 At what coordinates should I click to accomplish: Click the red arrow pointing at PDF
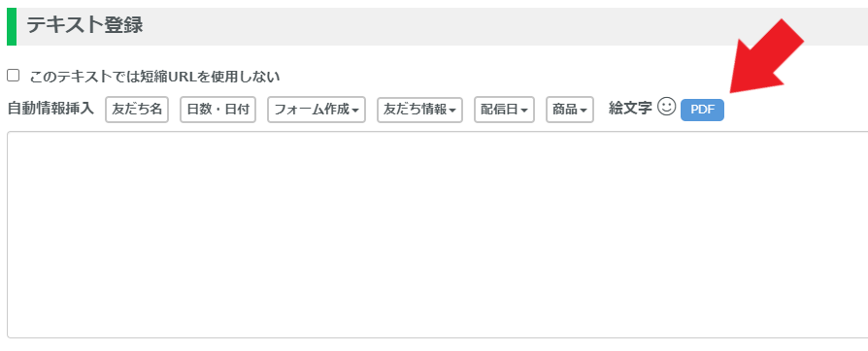[767, 56]
